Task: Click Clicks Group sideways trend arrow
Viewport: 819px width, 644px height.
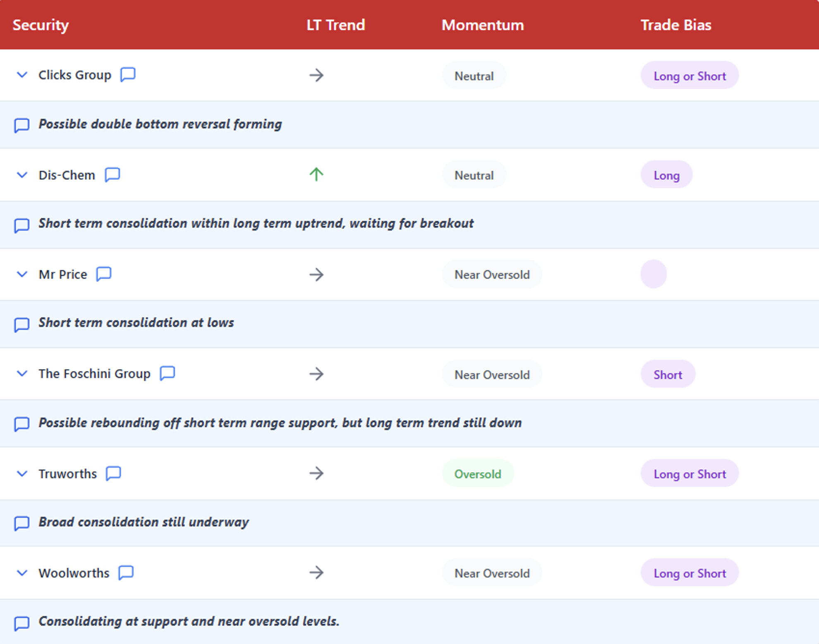Action: pos(316,75)
